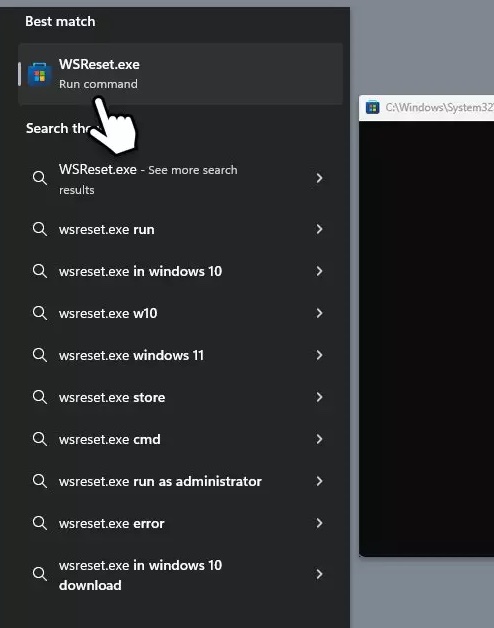Expand the chevron for 'wsreset.exe w10'

[319, 313]
